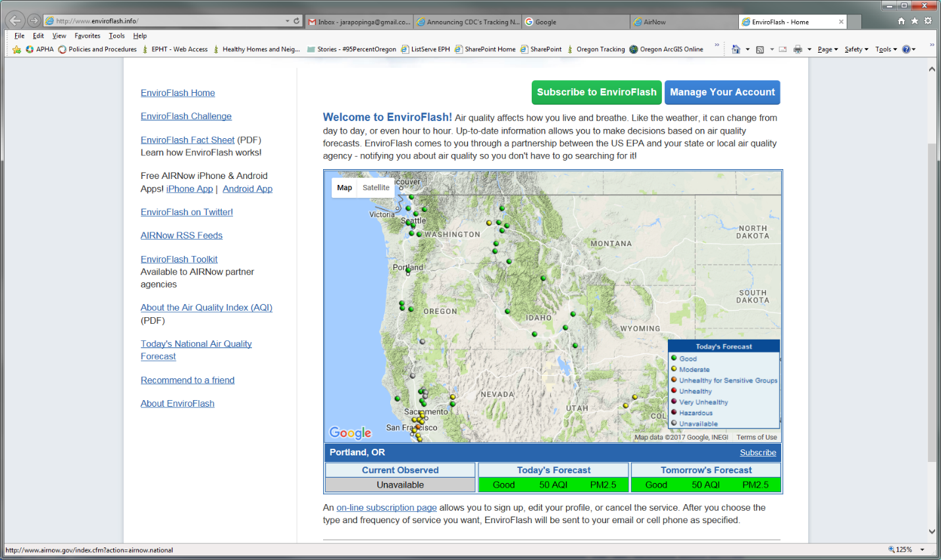Viewport: 941px width, 560px height.
Task: Open the View menu
Action: (x=59, y=36)
